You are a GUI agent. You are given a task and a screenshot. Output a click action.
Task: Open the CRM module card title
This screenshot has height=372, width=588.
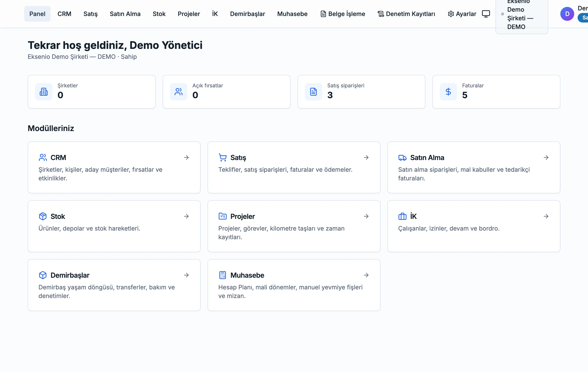58,157
